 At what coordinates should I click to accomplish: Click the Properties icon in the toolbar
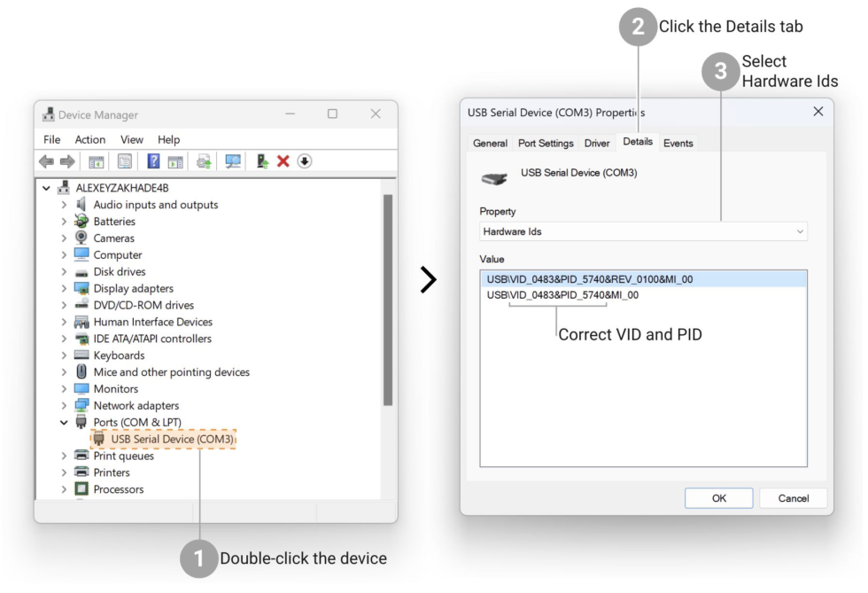(x=125, y=161)
